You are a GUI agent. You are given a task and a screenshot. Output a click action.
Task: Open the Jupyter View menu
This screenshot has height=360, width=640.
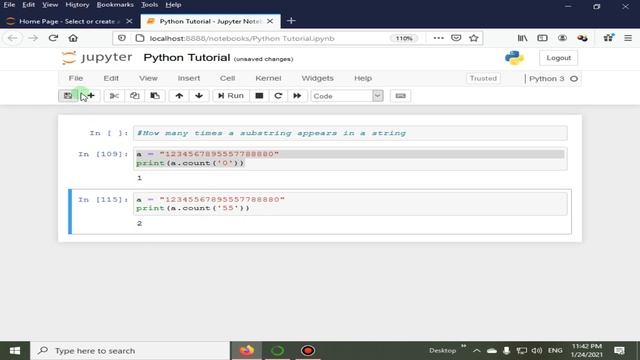pos(148,78)
